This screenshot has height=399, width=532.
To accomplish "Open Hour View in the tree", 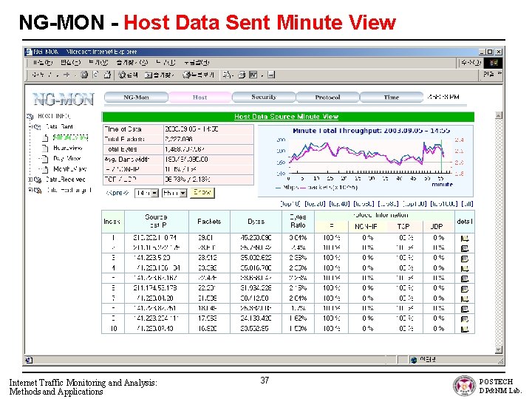I will pos(67,148).
